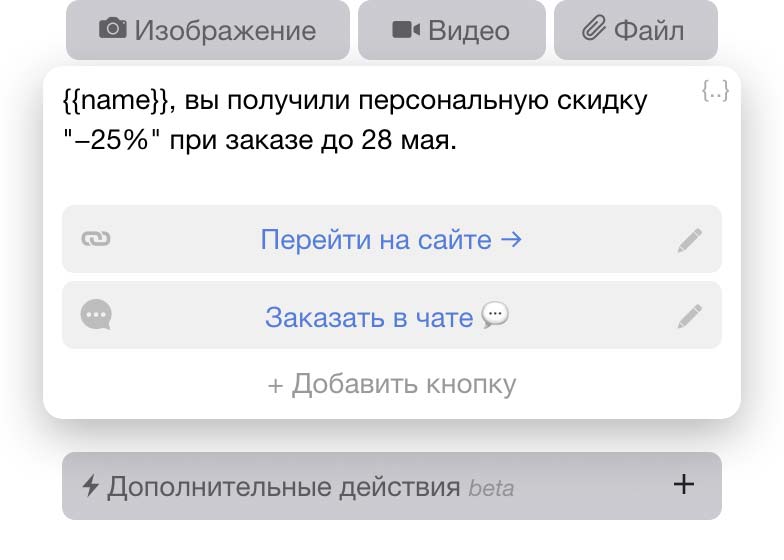The height and width of the screenshot is (560, 784).
Task: Click the camera icon for Изображение
Action: (x=113, y=29)
